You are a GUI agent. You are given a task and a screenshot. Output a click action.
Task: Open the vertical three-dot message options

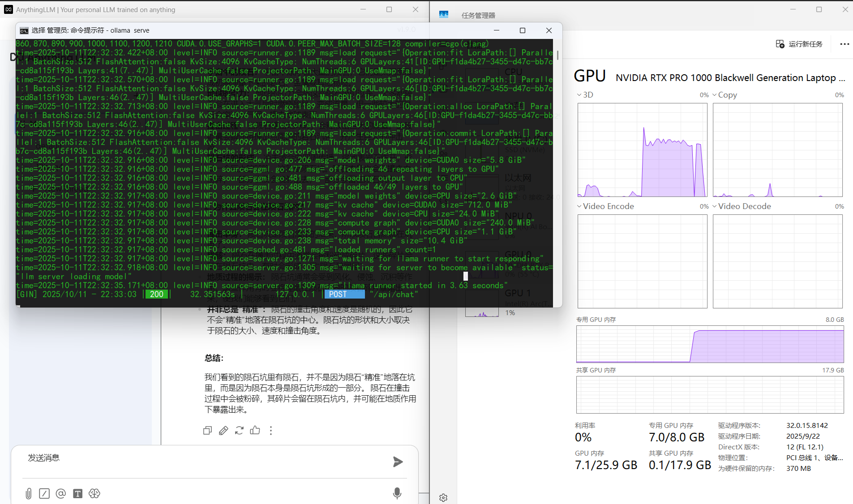coord(271,431)
